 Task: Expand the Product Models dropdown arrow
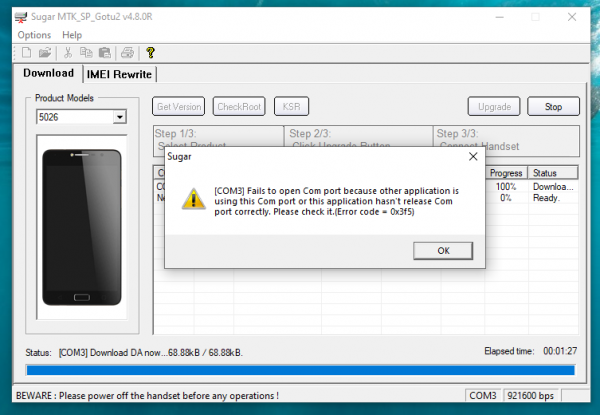click(120, 117)
